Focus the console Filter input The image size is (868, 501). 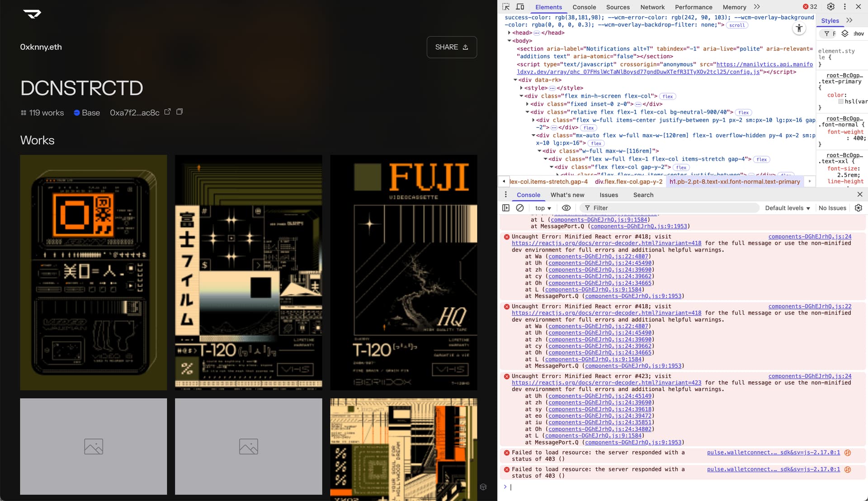pos(669,208)
